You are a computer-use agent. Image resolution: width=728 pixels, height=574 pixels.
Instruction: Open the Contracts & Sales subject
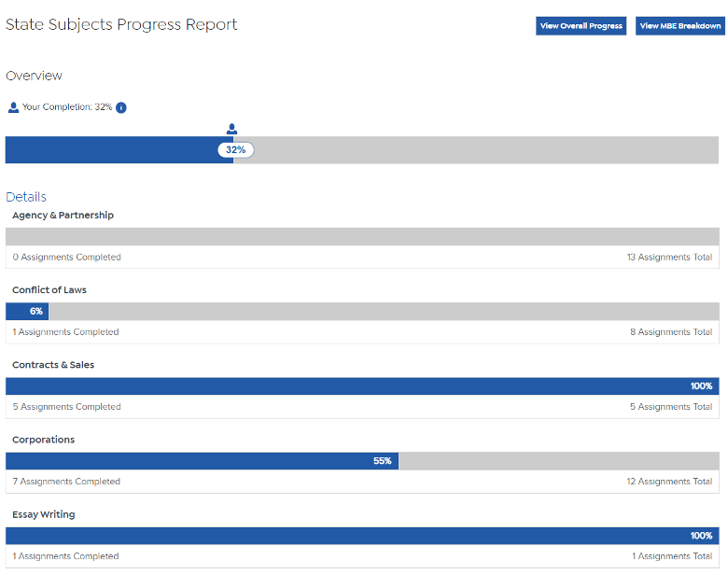coord(53,365)
